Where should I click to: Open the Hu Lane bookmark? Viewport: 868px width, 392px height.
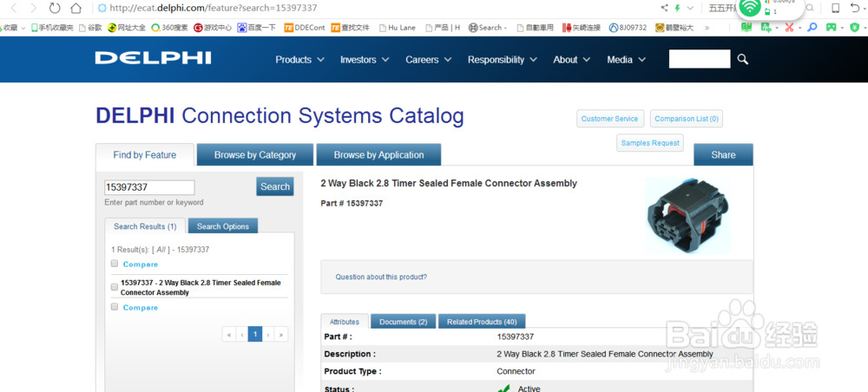pos(398,27)
